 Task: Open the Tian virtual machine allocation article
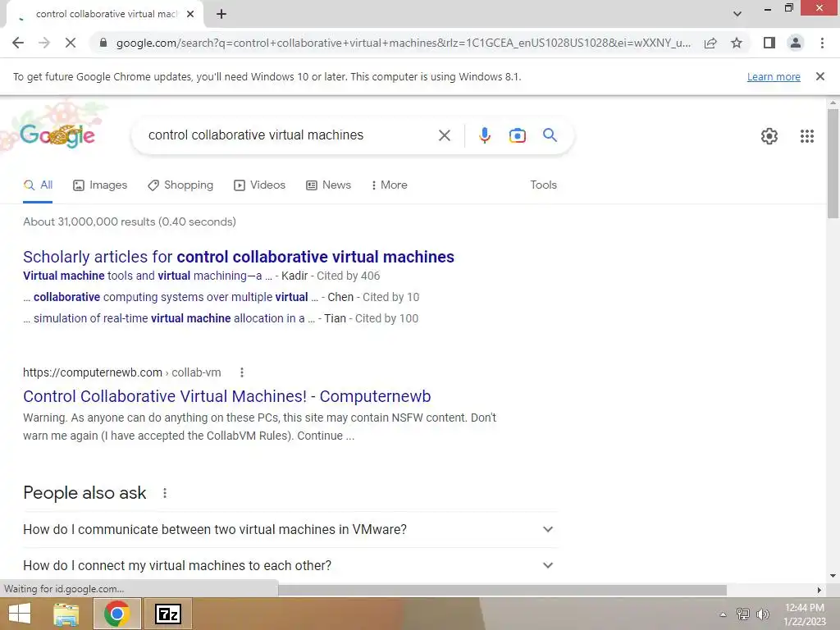point(169,319)
